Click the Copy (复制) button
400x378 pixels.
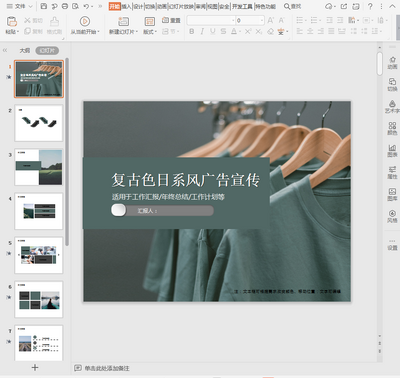33,31
